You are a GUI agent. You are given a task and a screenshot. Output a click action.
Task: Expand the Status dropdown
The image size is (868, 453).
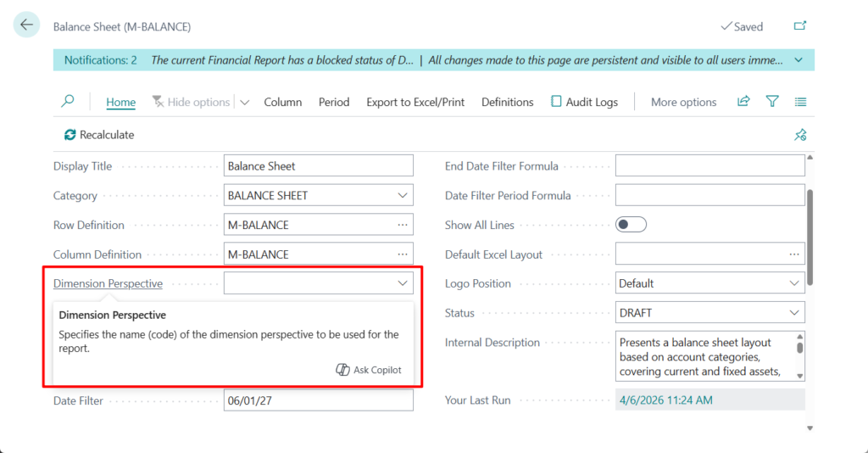(x=794, y=313)
